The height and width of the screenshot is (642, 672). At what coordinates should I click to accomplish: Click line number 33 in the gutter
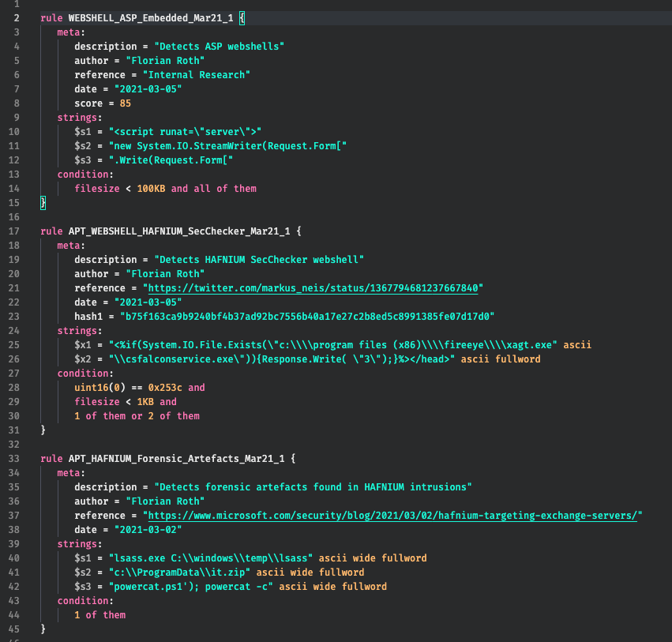tap(16, 458)
